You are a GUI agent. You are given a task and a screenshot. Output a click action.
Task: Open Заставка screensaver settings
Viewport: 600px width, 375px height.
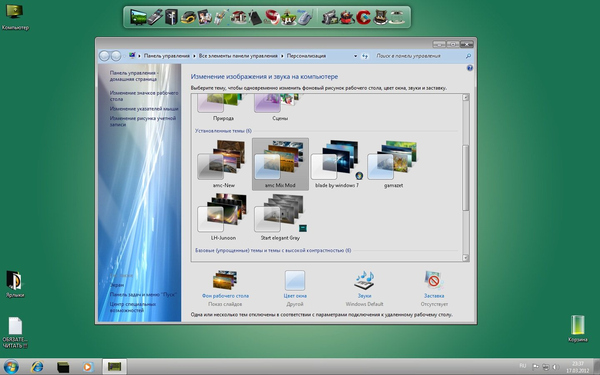pos(434,288)
